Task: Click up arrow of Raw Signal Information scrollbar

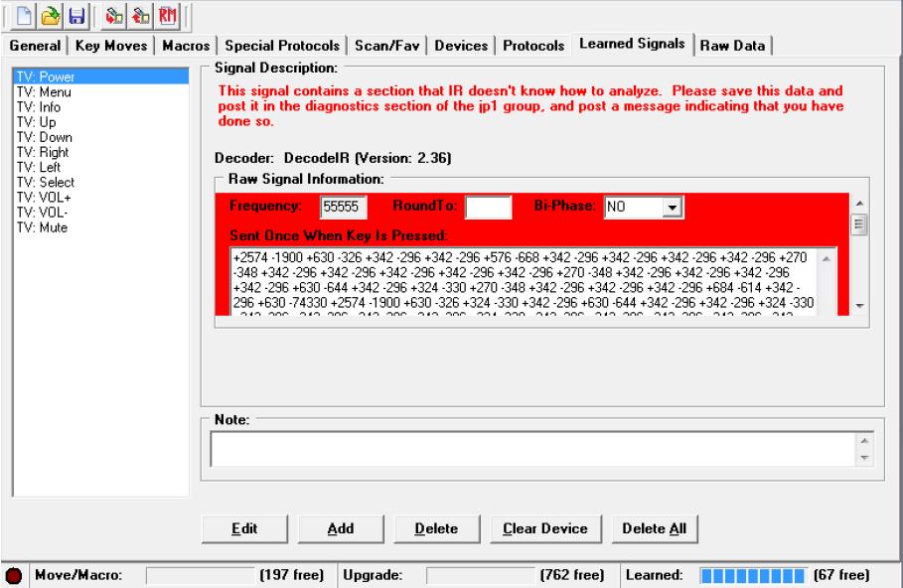Action: [859, 204]
